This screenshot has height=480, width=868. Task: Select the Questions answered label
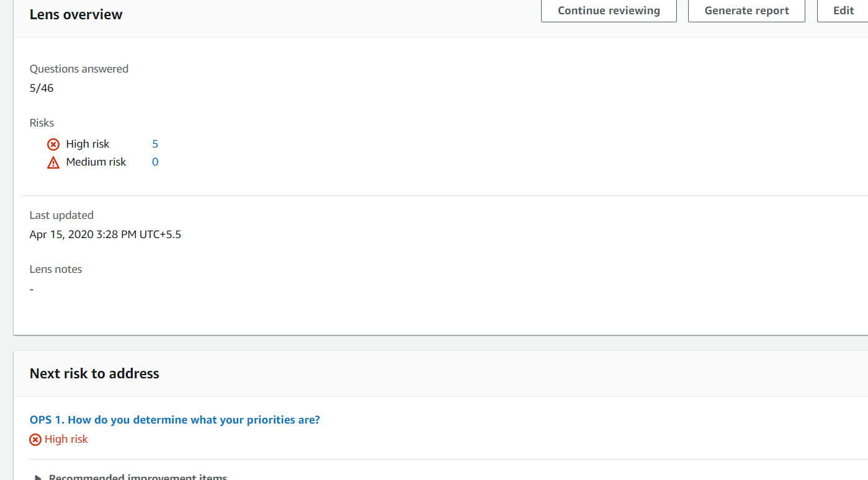point(79,69)
